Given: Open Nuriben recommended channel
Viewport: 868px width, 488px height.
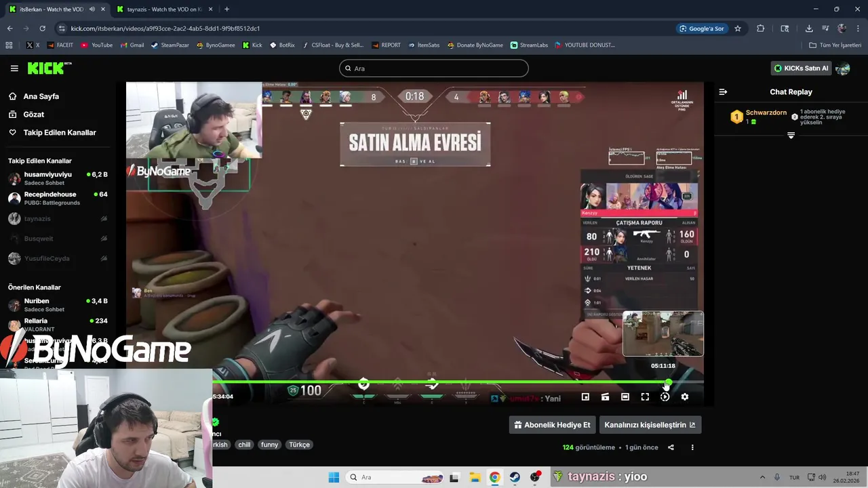Looking at the screenshot, I should tap(58, 304).
